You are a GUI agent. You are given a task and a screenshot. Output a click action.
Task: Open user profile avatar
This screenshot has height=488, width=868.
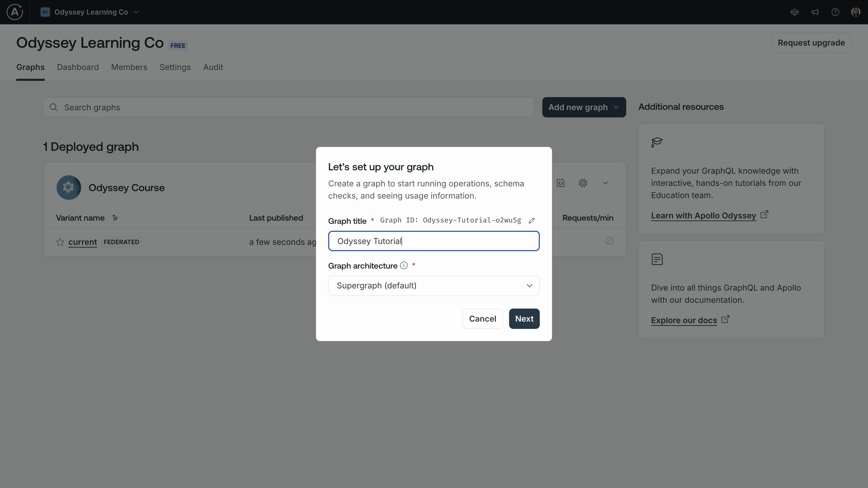tap(855, 12)
